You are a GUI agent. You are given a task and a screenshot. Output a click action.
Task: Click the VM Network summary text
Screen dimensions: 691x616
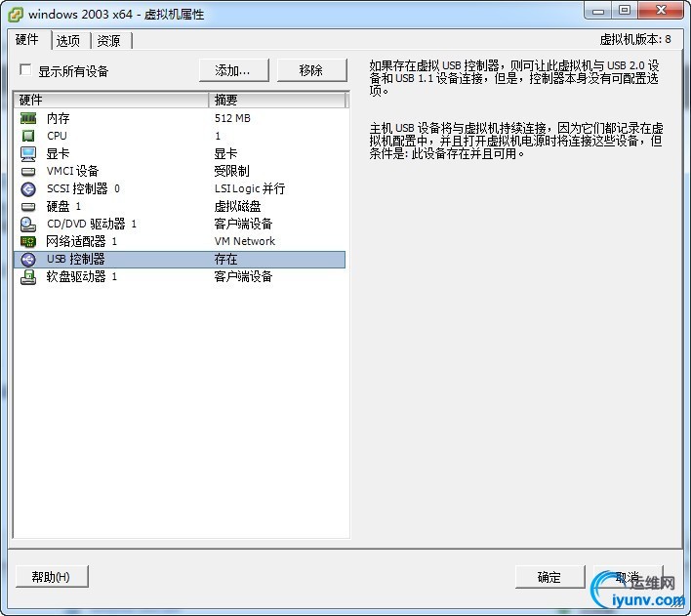pos(245,241)
